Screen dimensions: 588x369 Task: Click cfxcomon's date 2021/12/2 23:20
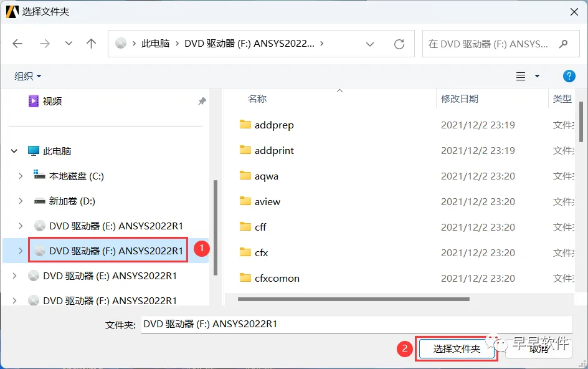[x=478, y=278]
